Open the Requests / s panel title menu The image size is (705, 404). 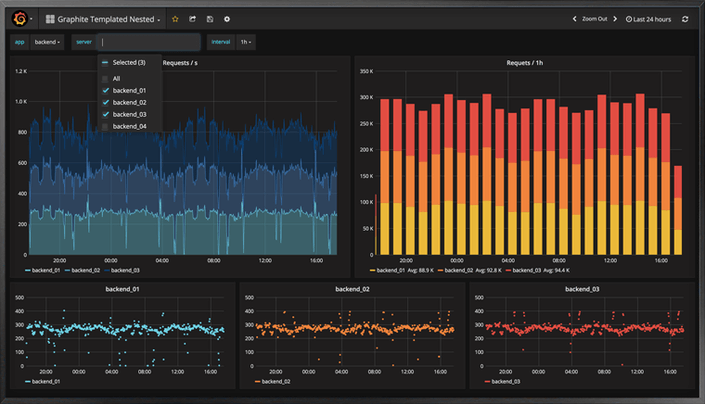point(180,63)
